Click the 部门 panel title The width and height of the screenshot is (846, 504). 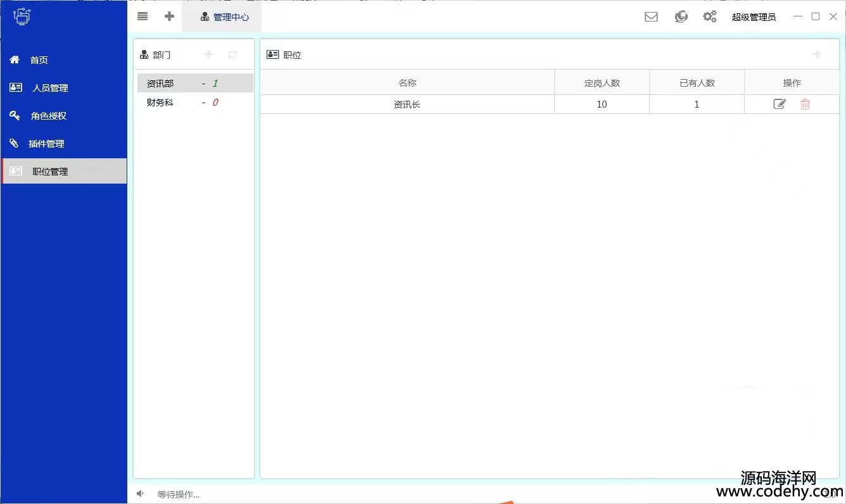point(161,55)
